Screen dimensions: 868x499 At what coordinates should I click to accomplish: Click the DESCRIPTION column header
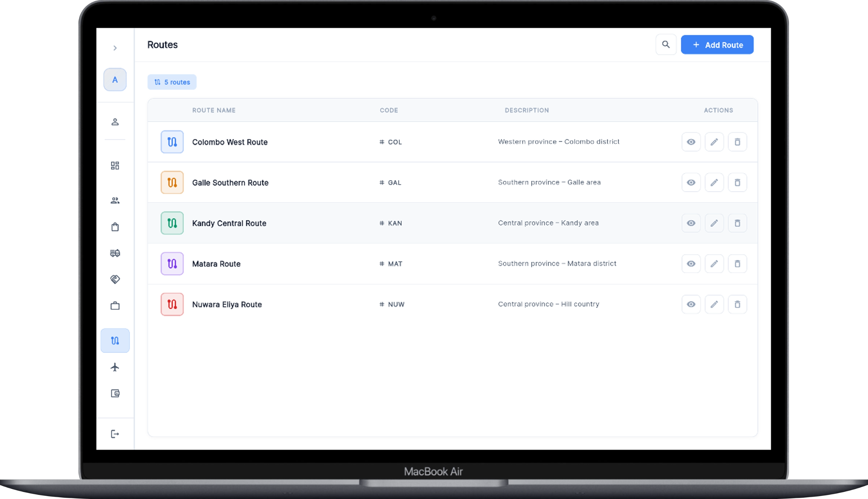(527, 110)
